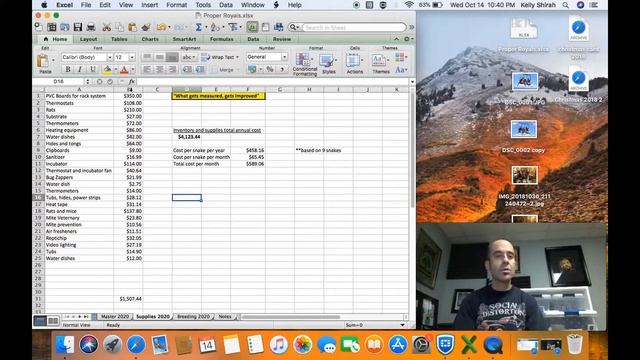The width and height of the screenshot is (640, 360).
Task: Switch to Master 2020 sheet tab
Action: 115,316
